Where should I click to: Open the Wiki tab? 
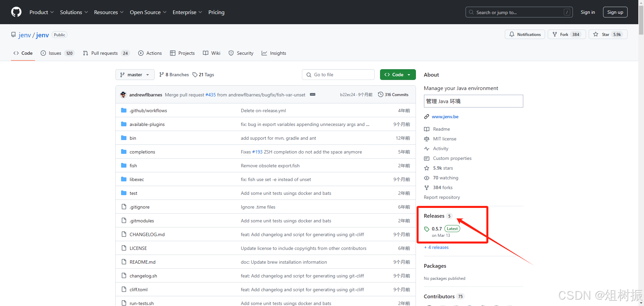212,53
